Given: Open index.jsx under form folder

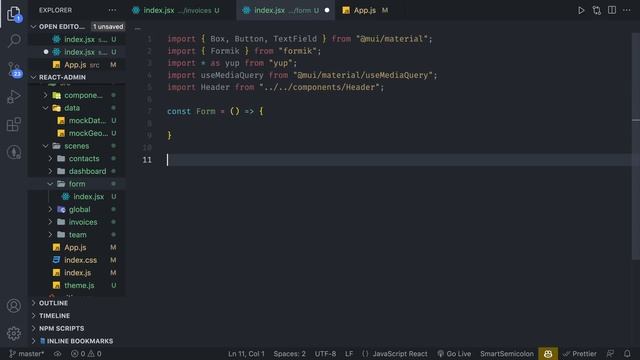Looking at the screenshot, I should [77, 196].
